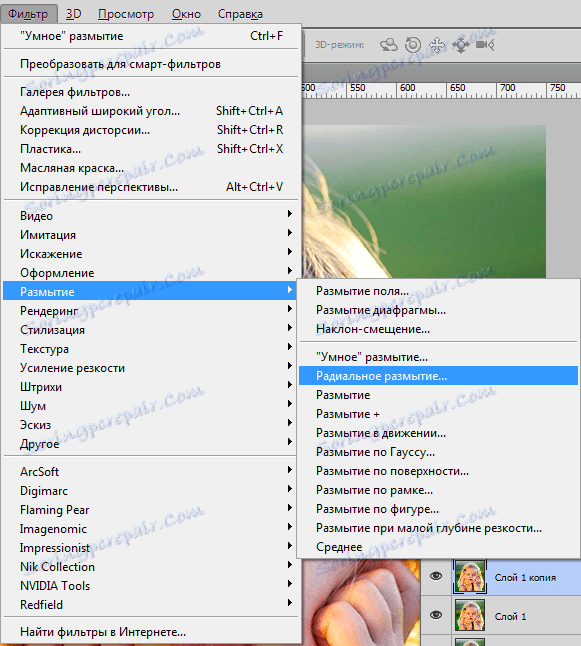Open the Окно menu
This screenshot has width=581, height=646.
(x=186, y=14)
